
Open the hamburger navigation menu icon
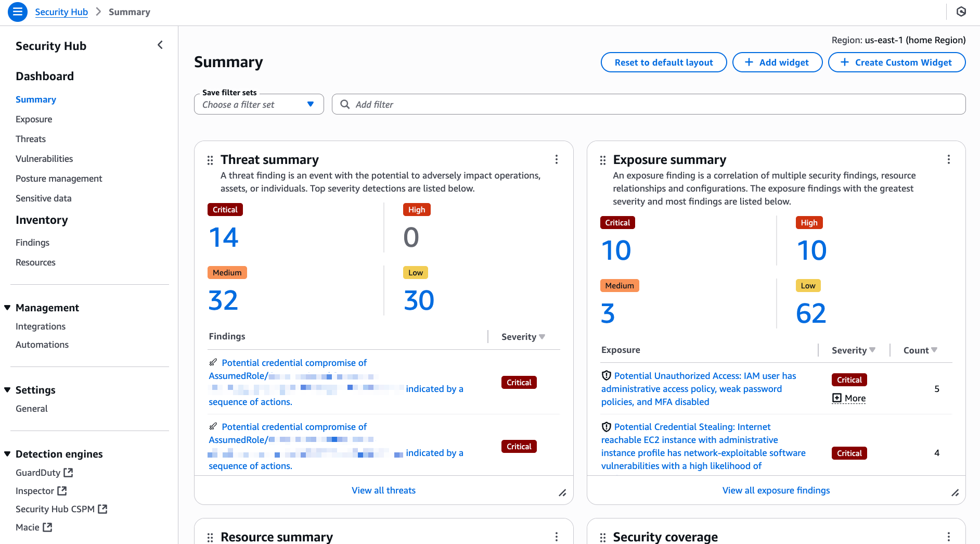coord(18,12)
